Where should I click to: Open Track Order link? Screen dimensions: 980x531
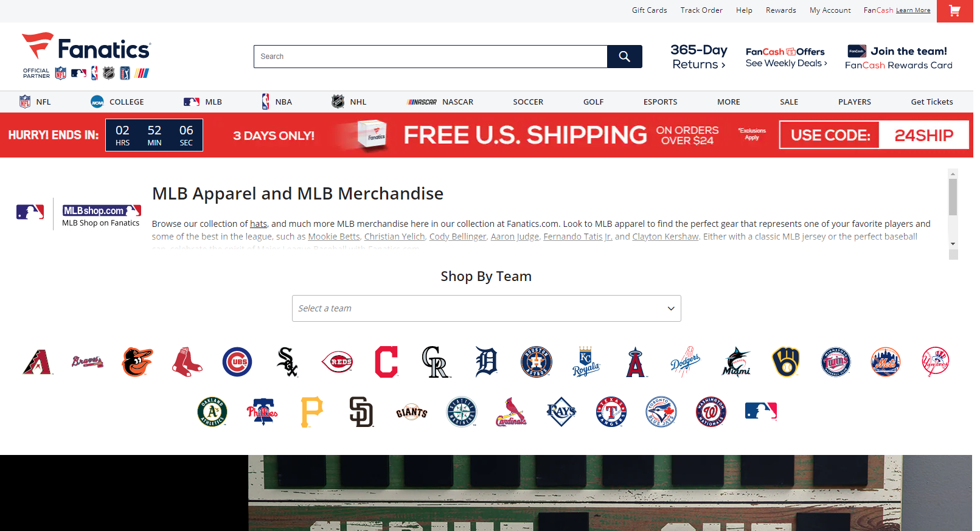point(701,10)
